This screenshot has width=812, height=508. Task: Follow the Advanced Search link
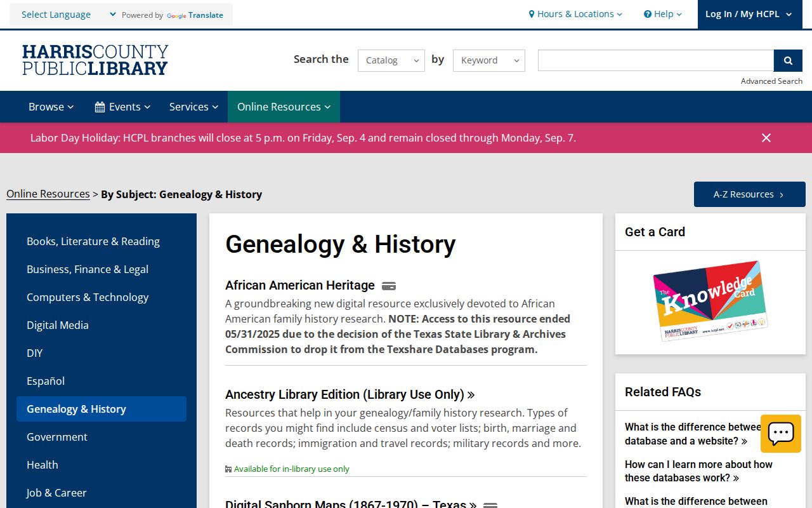pyautogui.click(x=771, y=81)
